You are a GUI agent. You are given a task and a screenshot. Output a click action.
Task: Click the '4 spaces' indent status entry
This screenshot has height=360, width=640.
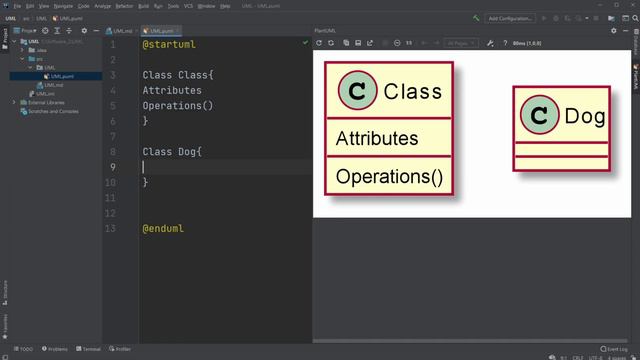pyautogui.click(x=617, y=358)
